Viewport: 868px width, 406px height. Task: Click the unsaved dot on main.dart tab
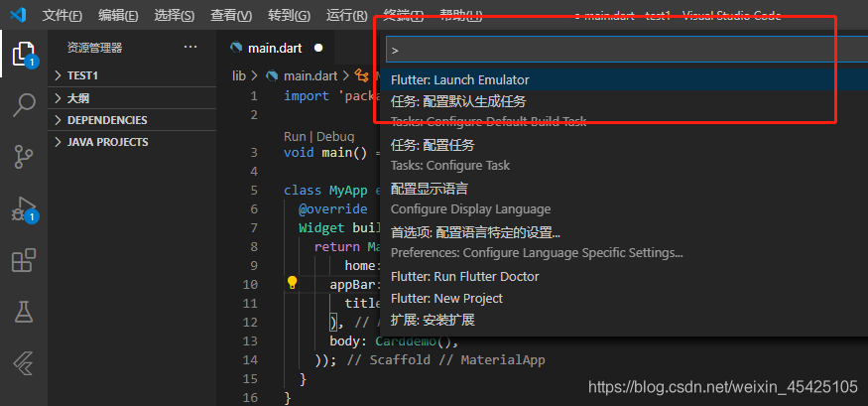tap(318, 49)
